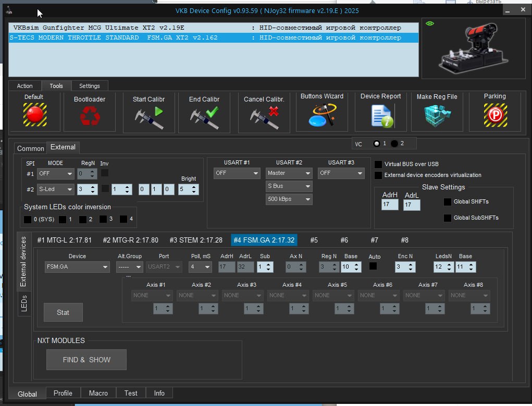Click the FIND & SHOW button
The width and height of the screenshot is (532, 406).
[x=86, y=360]
